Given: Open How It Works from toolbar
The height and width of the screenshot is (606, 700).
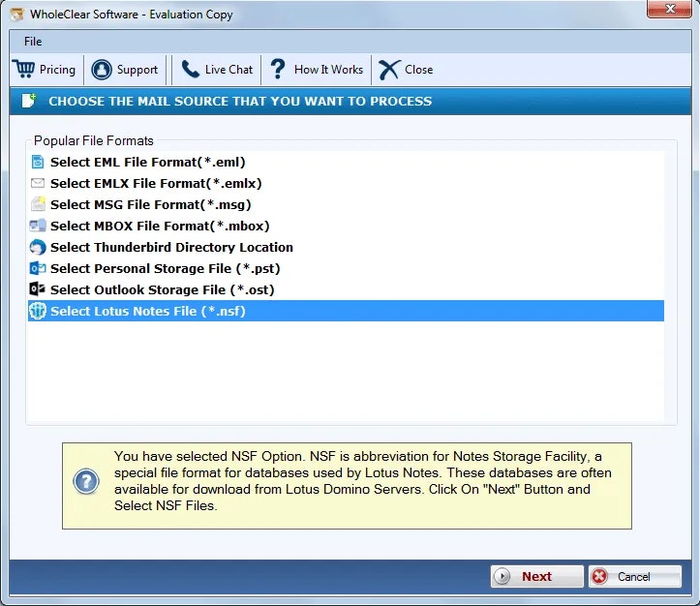Looking at the screenshot, I should (317, 70).
